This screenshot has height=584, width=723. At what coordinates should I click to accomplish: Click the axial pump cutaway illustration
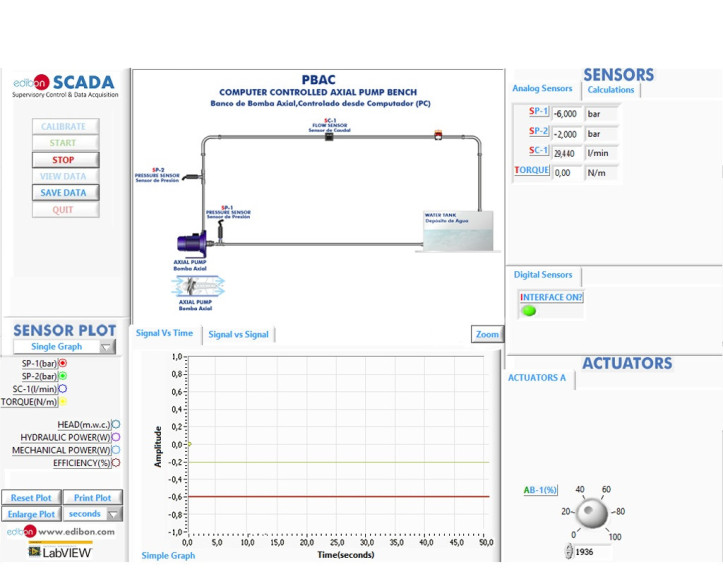[x=198, y=287]
